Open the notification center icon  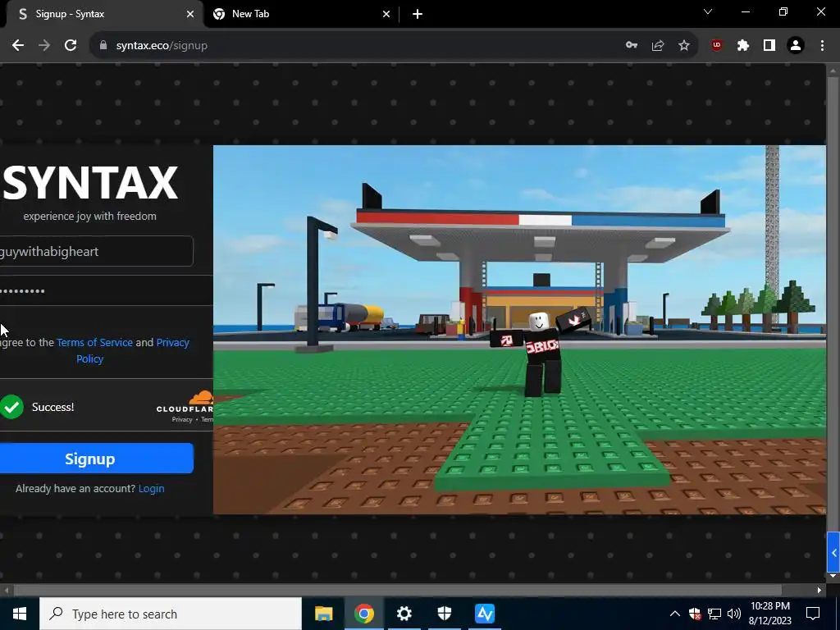813,614
